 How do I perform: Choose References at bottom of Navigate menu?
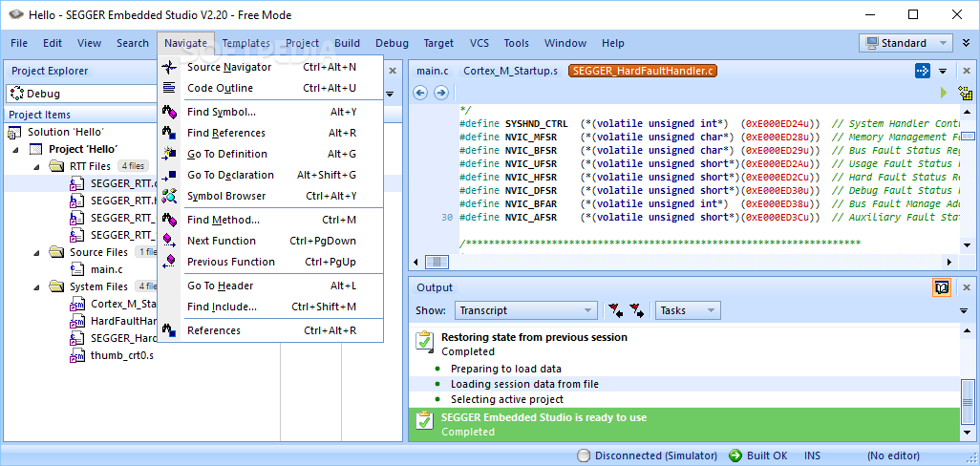[x=270, y=330]
